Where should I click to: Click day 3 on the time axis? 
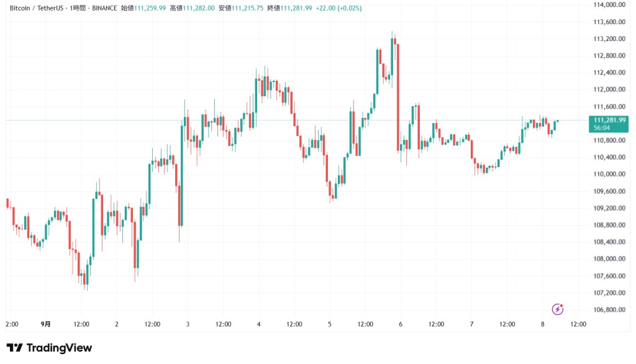tap(188, 324)
